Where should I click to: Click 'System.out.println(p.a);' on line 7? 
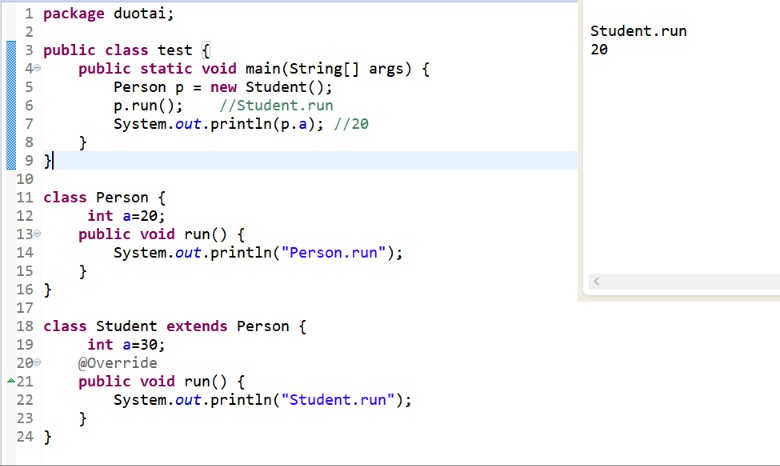(218, 124)
